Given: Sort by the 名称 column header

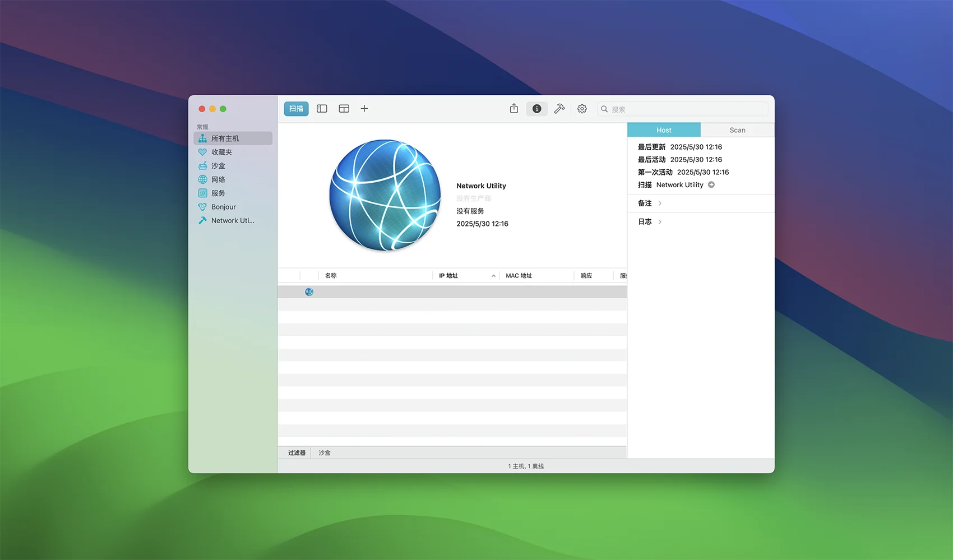Looking at the screenshot, I should tap(376, 276).
